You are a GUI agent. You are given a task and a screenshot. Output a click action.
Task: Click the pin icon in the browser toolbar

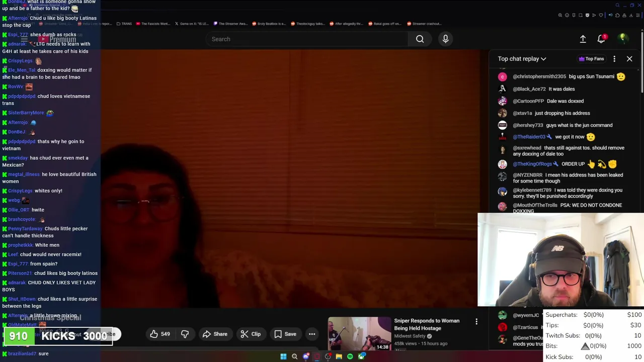574,15
